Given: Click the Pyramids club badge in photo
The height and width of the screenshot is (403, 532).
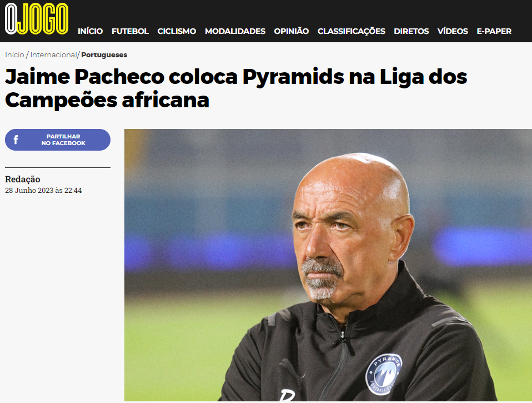Looking at the screenshot, I should coord(383,374).
